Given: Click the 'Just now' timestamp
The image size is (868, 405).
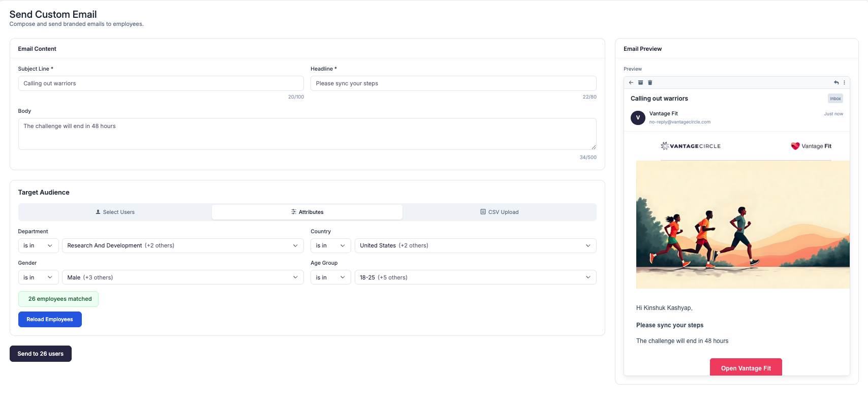Looking at the screenshot, I should [833, 114].
